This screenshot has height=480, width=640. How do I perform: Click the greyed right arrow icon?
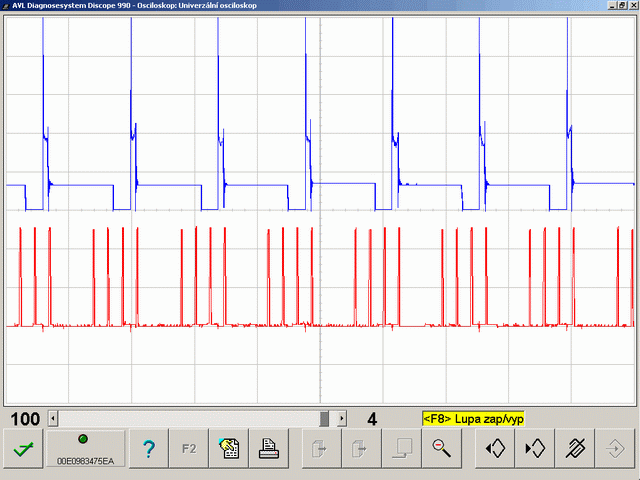615,448
